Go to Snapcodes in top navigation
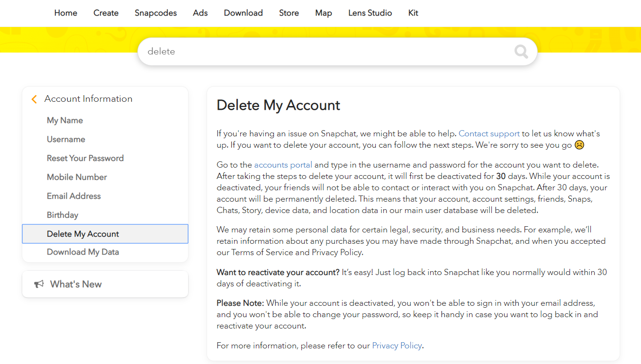Screen dimensions: 641x364 click(x=156, y=13)
